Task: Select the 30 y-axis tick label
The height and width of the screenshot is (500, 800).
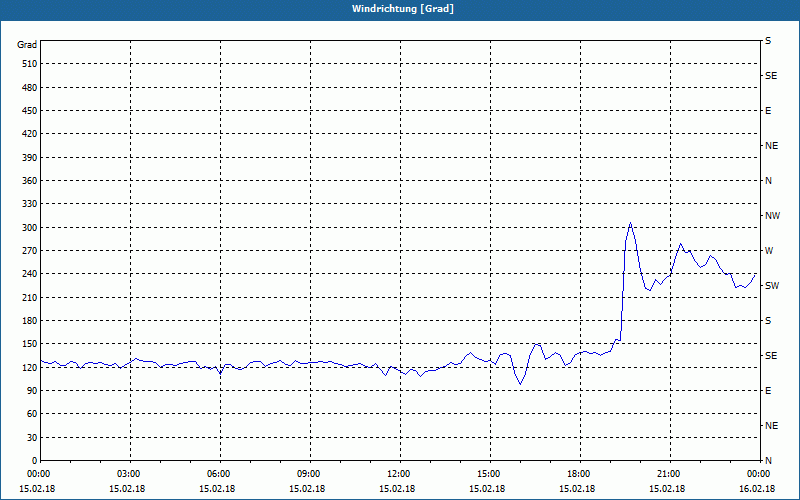Action: 32,437
